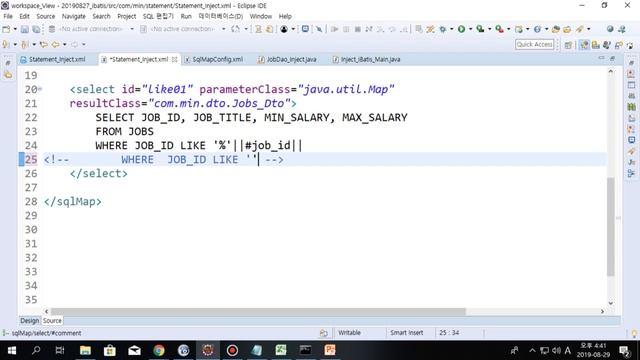Click the last edit location arrow icon
The height and width of the screenshot is (360, 640).
click(43, 44)
